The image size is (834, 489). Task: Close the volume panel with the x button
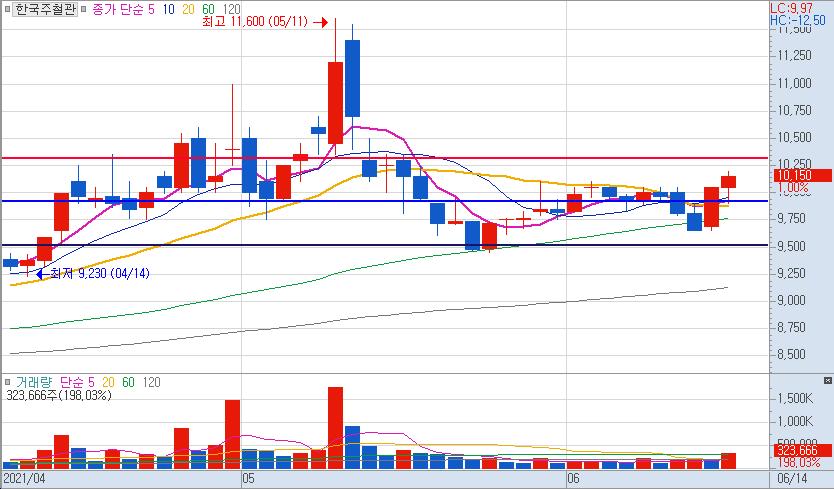coord(827,380)
